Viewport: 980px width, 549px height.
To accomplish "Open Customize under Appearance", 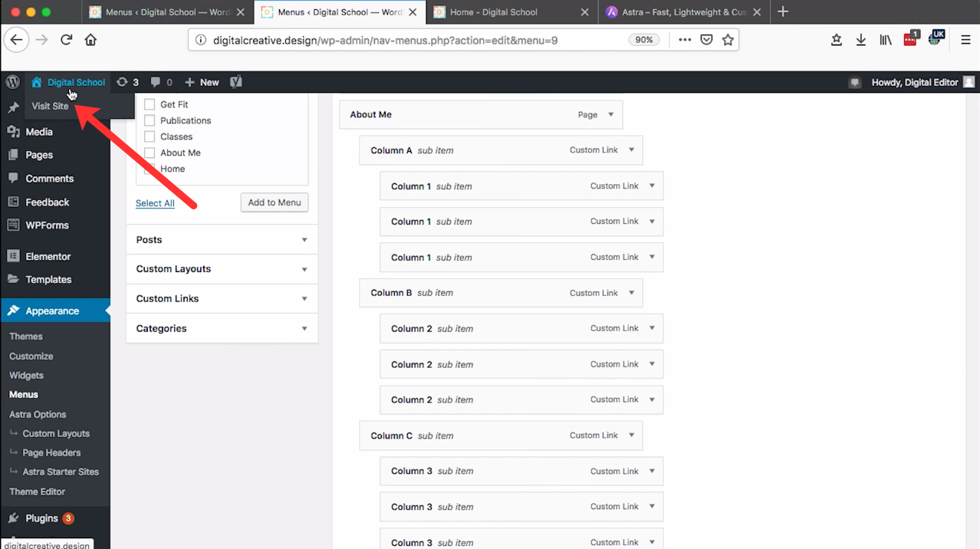I will click(31, 357).
